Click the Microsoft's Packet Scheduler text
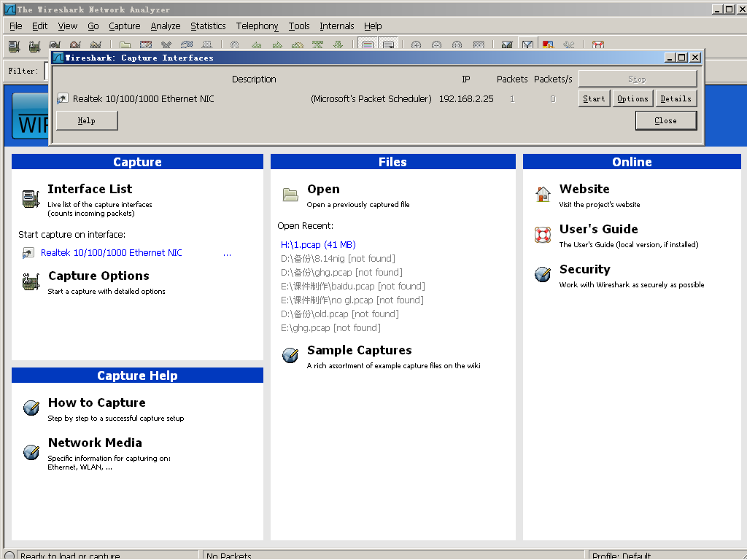 point(371,99)
